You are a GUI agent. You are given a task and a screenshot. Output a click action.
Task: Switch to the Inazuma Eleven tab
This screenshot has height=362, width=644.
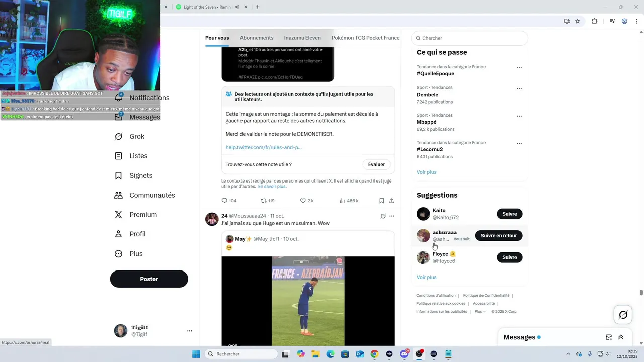coord(302,38)
